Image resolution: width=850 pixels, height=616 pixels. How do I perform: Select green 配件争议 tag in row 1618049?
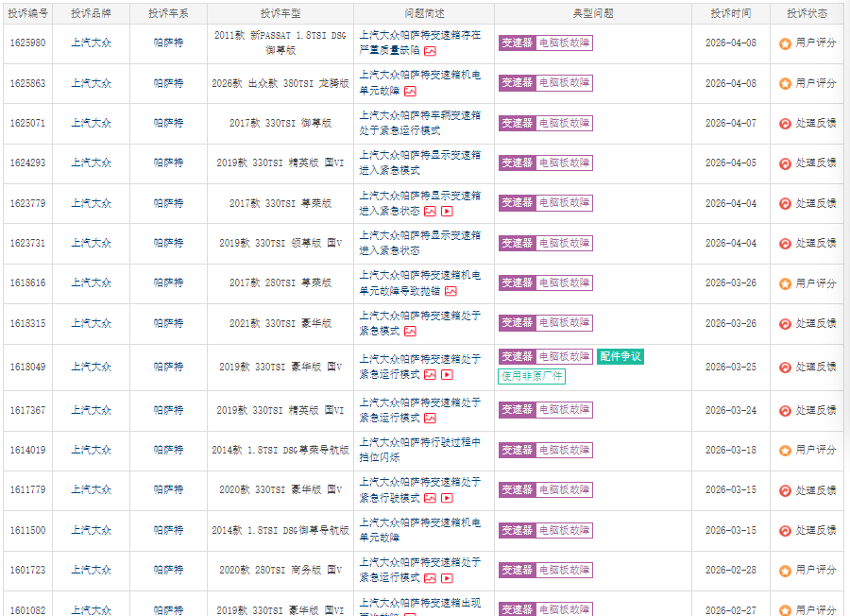(620, 356)
